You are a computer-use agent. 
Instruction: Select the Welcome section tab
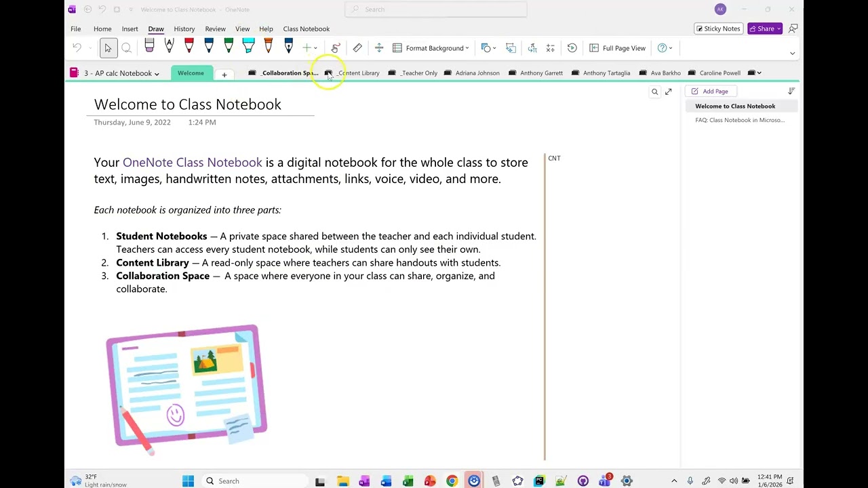tap(191, 73)
